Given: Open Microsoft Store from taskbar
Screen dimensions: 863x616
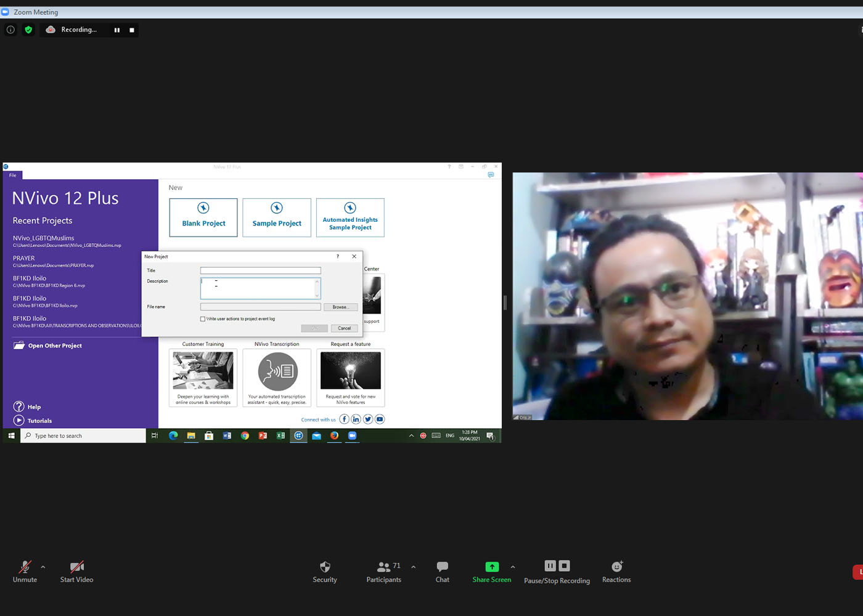Looking at the screenshot, I should coord(209,436).
